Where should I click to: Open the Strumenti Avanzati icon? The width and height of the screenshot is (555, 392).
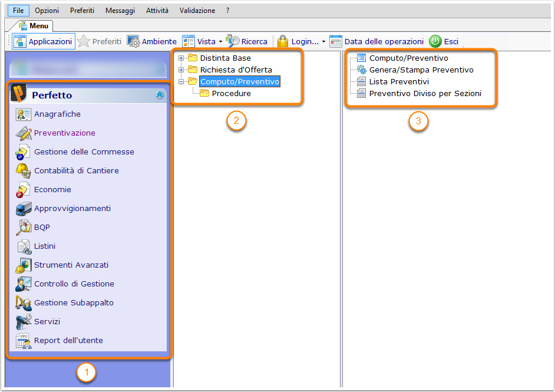pyautogui.click(x=24, y=265)
